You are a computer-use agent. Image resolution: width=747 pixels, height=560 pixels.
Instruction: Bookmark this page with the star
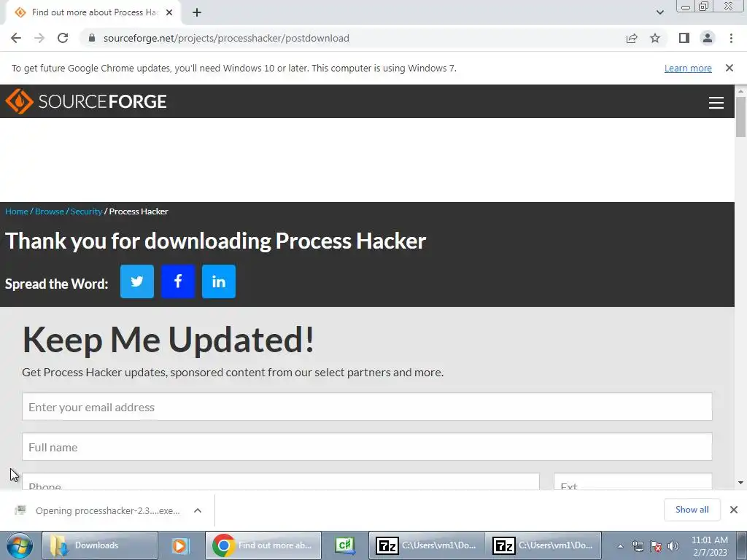pyautogui.click(x=655, y=38)
